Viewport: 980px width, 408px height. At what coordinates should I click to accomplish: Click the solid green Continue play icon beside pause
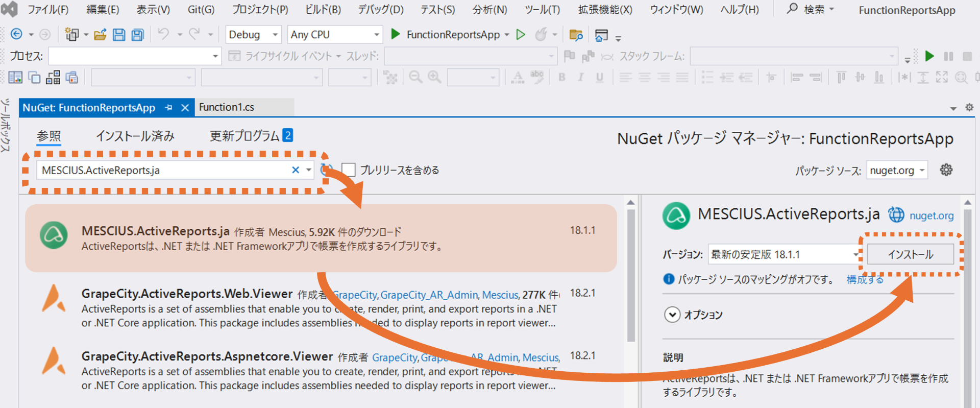click(929, 56)
